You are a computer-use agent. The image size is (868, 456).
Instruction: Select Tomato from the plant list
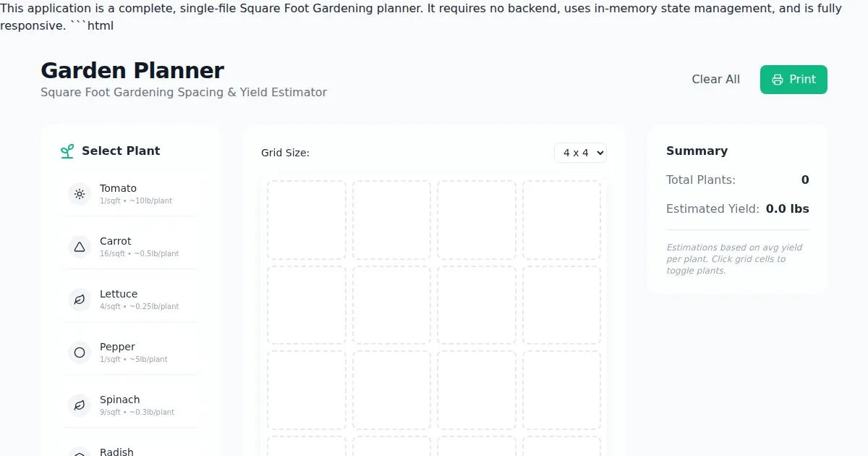(x=130, y=194)
